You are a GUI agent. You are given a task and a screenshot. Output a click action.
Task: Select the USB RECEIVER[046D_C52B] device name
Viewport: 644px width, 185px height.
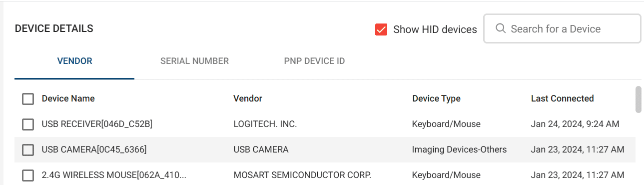pos(97,124)
